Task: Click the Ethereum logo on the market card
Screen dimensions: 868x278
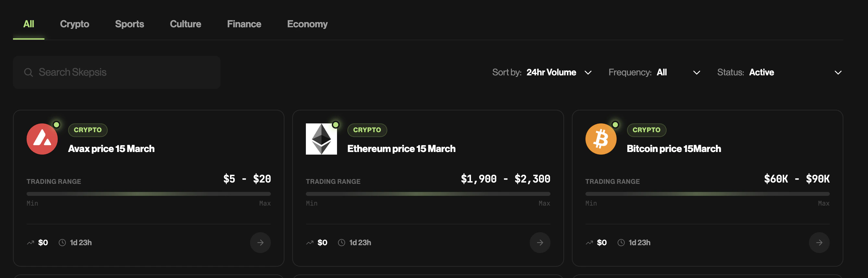Action: [321, 139]
